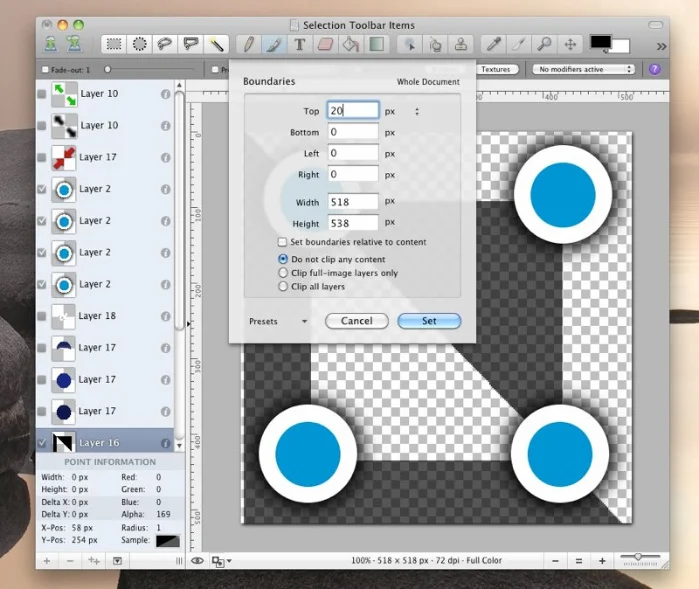Select the rectangular marquee selection tool
699x589 pixels.
coord(114,44)
